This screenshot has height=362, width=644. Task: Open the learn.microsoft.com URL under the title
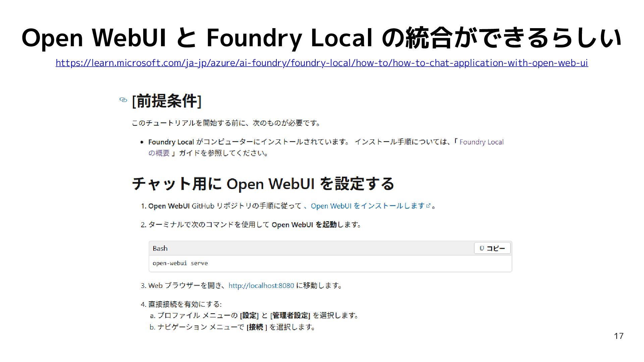coord(321,63)
